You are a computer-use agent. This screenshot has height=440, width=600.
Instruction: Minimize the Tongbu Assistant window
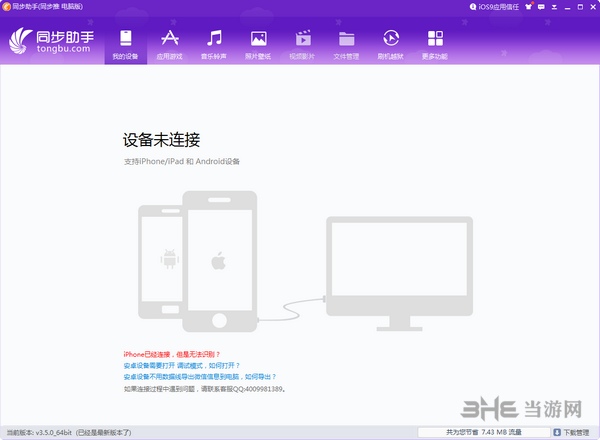[x=567, y=7]
